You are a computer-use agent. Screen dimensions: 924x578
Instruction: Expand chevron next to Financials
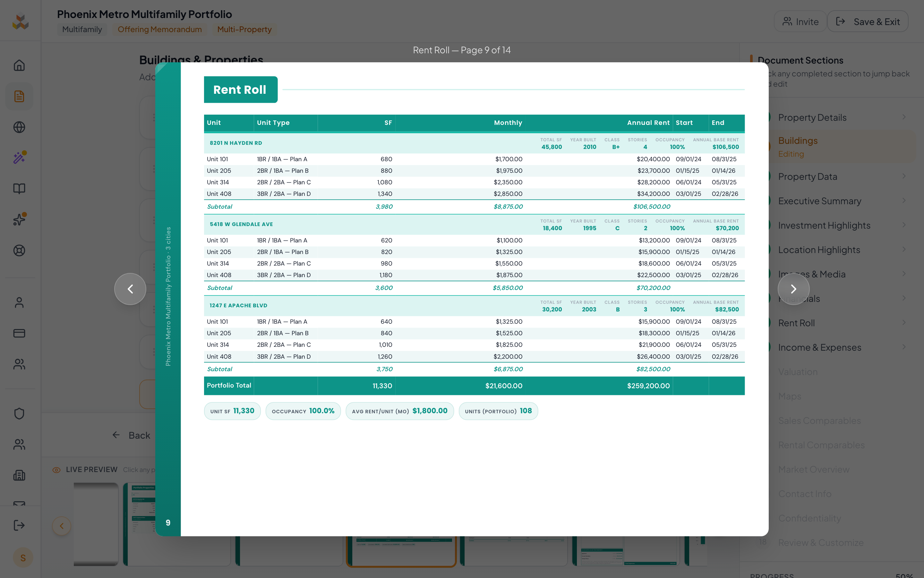pyautogui.click(x=904, y=298)
